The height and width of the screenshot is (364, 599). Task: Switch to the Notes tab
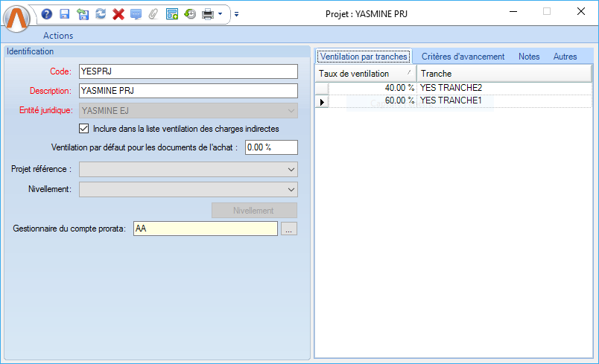point(529,57)
